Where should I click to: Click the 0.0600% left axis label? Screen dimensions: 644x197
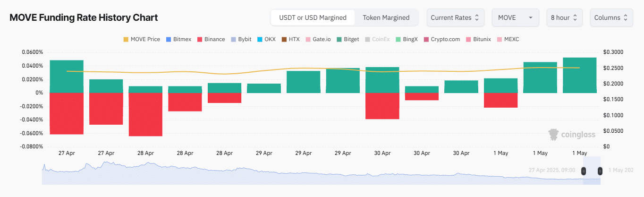[x=32, y=52]
